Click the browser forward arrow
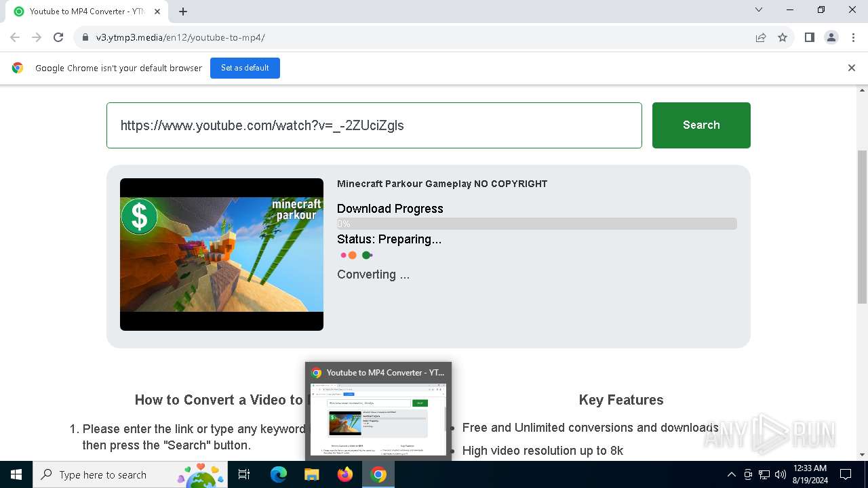868x488 pixels. (x=37, y=37)
